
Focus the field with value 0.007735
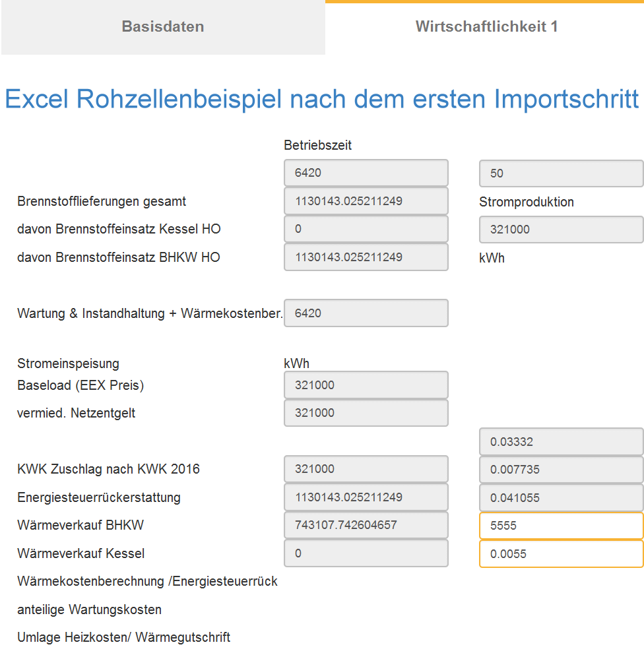[x=561, y=470]
